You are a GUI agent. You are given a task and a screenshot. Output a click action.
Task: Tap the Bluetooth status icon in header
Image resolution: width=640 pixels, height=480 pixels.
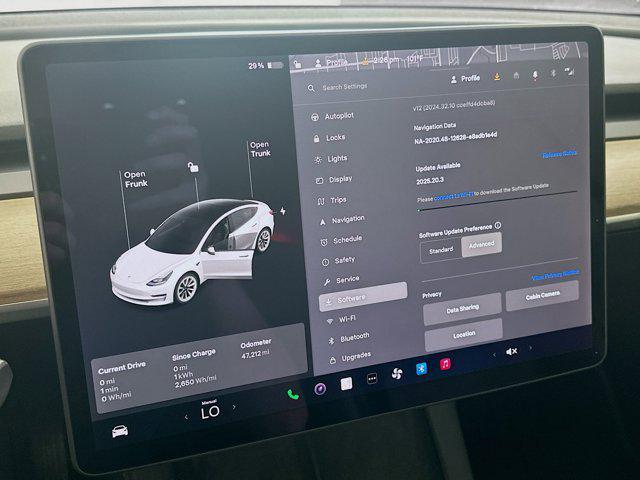[553, 74]
